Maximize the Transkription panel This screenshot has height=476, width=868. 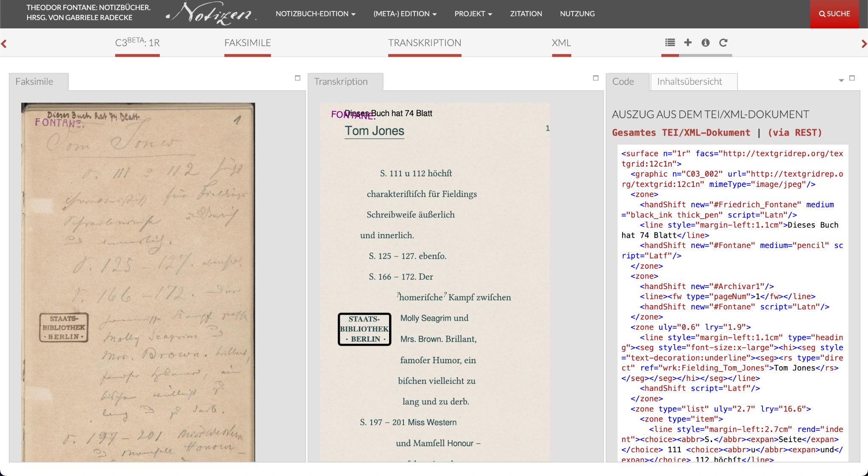(596, 78)
